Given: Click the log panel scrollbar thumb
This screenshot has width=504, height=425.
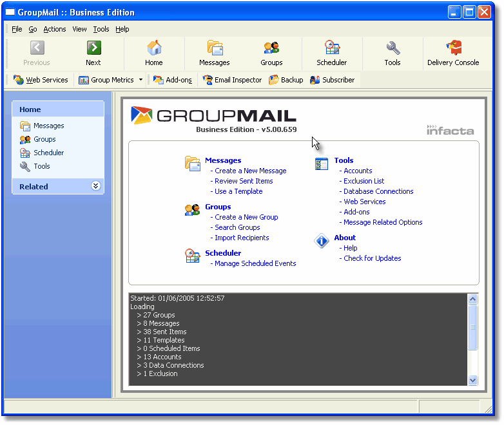Looking at the screenshot, I should click(473, 327).
